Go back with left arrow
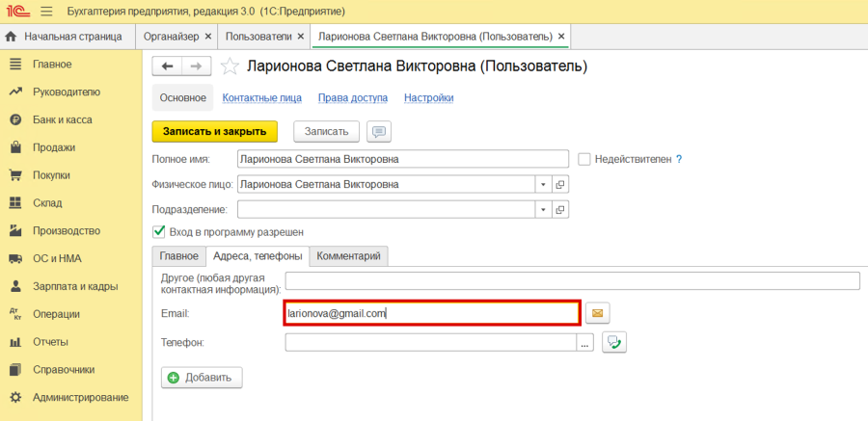Viewport: 868px width, 421px height. 168,66
